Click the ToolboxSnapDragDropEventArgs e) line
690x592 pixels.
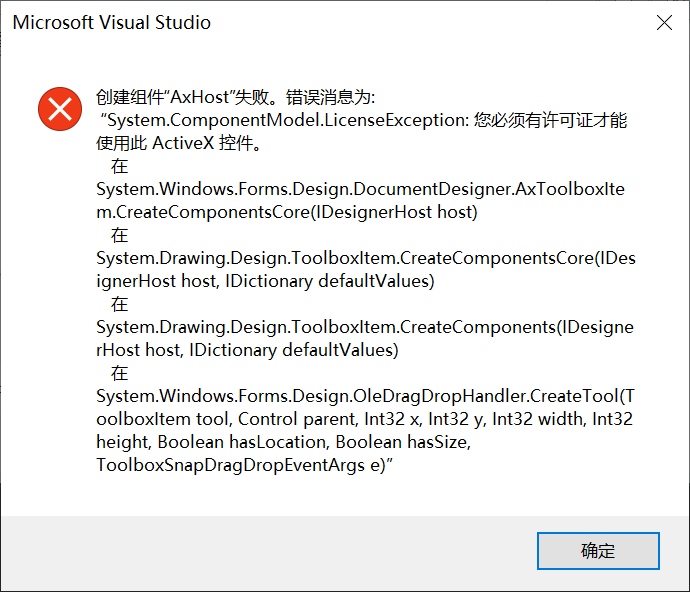pyautogui.click(x=244, y=465)
